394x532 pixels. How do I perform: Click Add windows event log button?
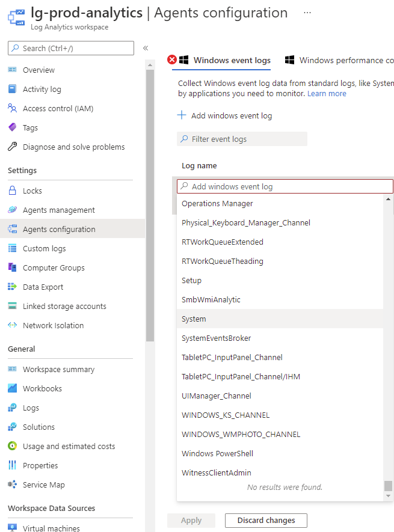(x=225, y=115)
